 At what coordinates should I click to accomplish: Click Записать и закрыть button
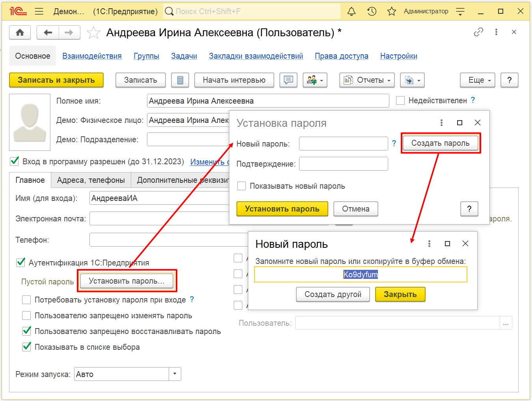point(56,80)
